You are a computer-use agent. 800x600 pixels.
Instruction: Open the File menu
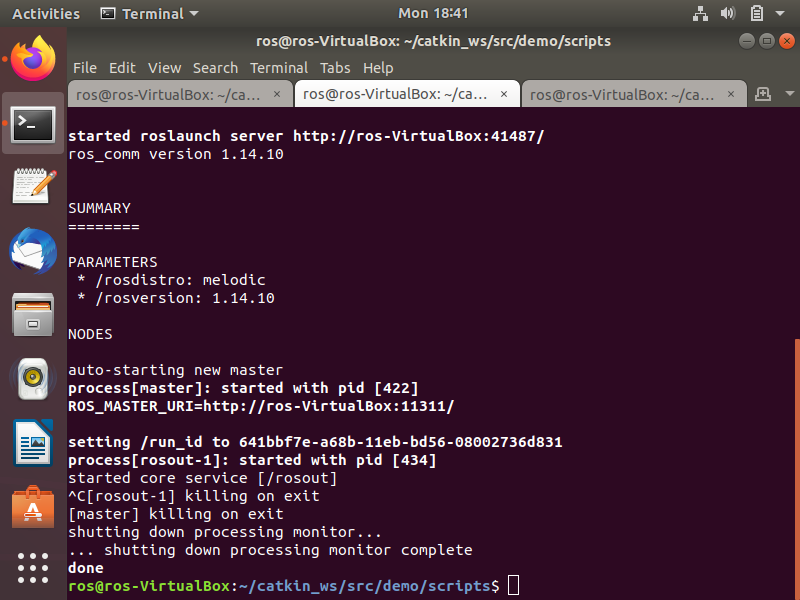click(x=85, y=68)
